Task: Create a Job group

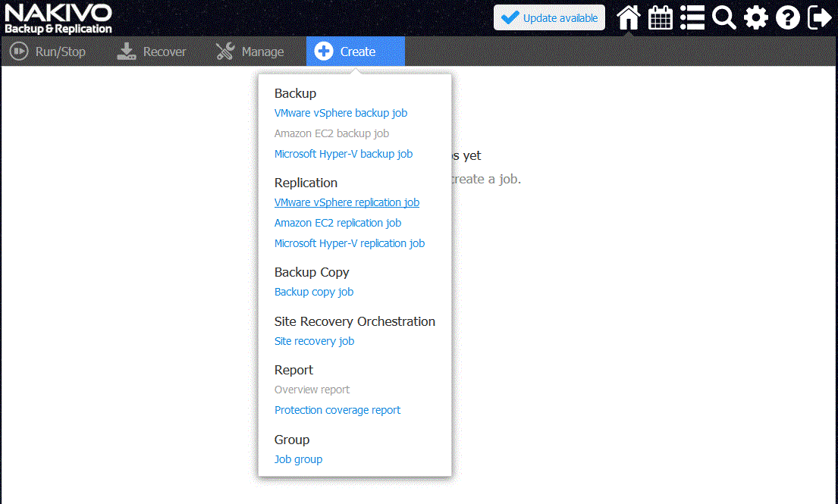Action: click(x=298, y=459)
